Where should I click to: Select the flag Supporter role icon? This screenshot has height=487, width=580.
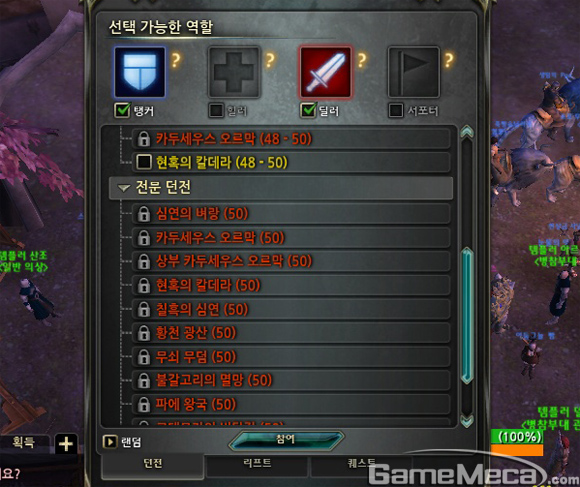tap(414, 72)
